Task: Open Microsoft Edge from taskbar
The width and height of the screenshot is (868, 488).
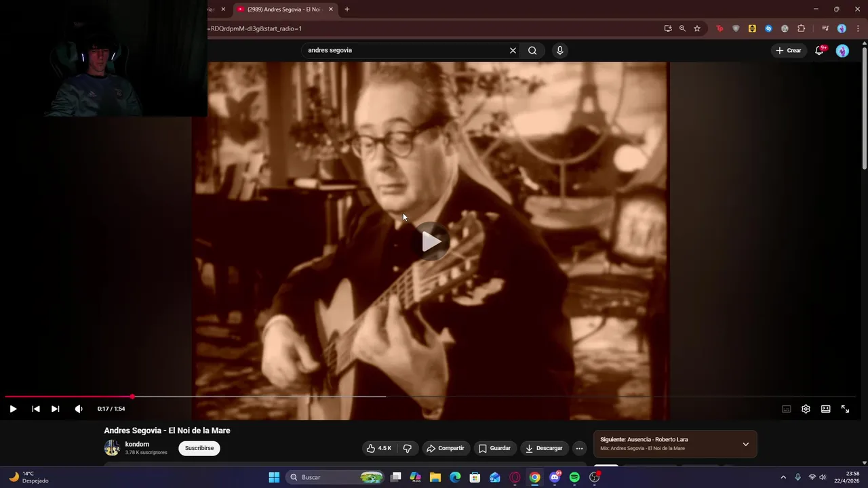Action: pos(455,477)
